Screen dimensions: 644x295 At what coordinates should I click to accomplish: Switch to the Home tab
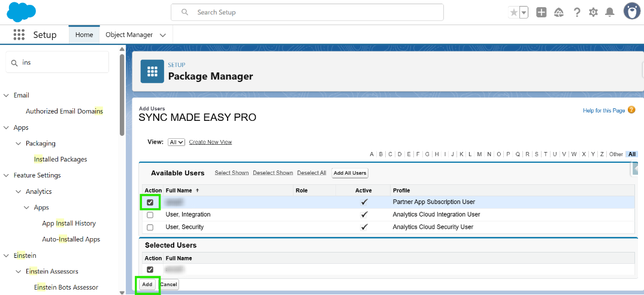coord(84,35)
